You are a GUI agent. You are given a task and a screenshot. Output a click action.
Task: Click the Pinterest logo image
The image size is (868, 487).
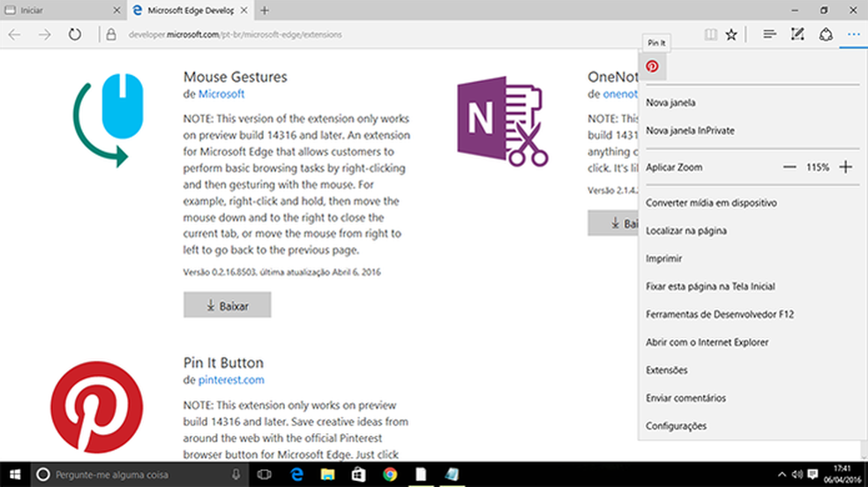coord(97,408)
